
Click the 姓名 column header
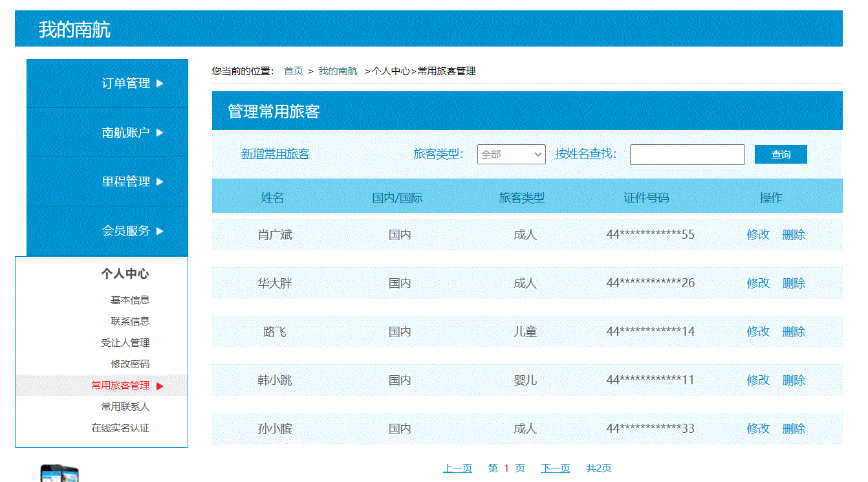[x=272, y=198]
